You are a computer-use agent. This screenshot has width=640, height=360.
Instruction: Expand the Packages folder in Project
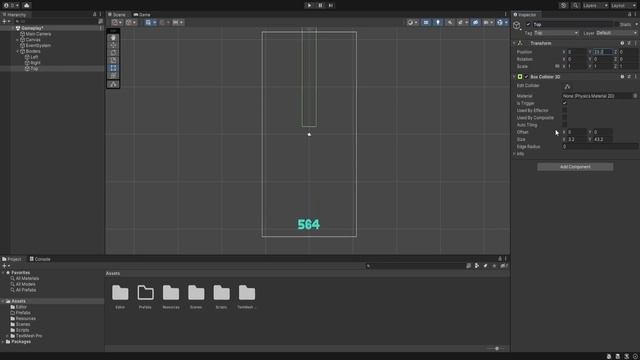tap(3, 342)
